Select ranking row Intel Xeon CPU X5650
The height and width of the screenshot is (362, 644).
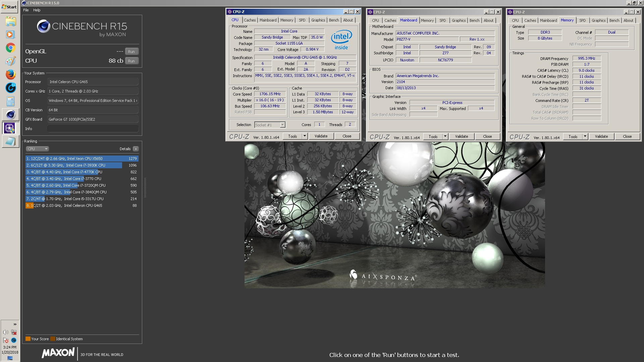[82, 159]
